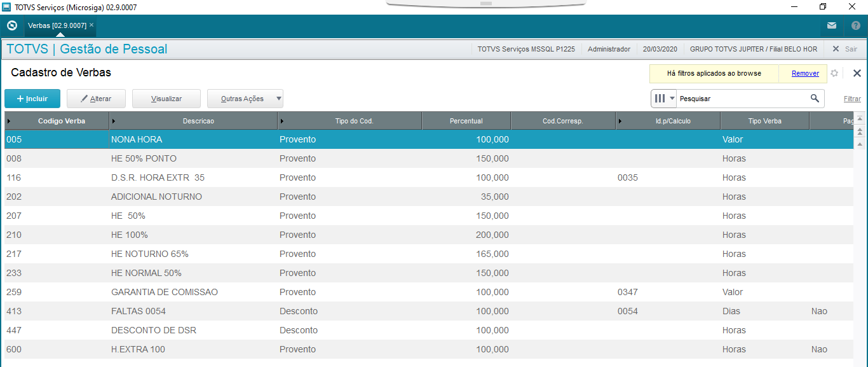Open the Outras Ações dropdown
Screen dimensions: 868x367
tap(245, 99)
